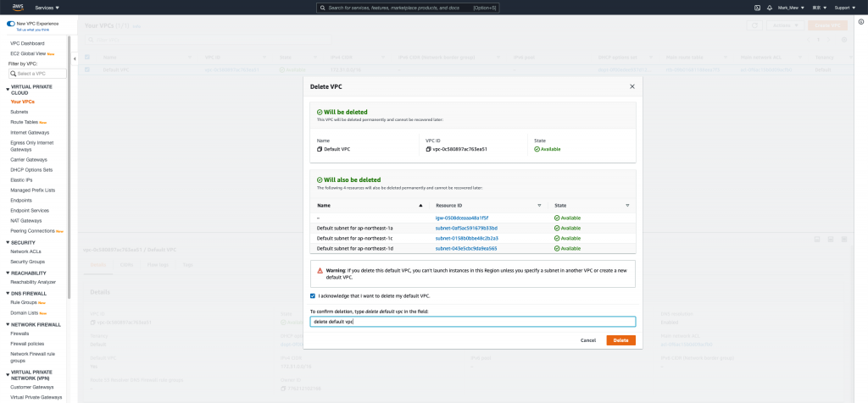This screenshot has width=868, height=403.
Task: Click the text Default subnet for ap-northeast-1d
Action: pos(355,248)
